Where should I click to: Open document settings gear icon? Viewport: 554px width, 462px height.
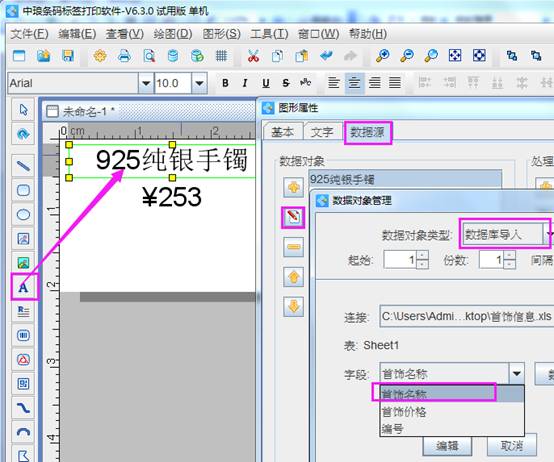tap(100, 56)
